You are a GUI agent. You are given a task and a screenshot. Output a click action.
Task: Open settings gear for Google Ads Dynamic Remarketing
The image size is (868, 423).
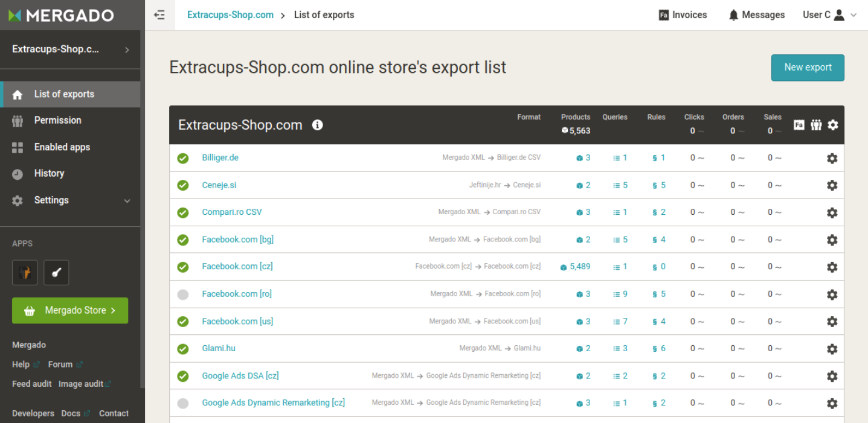[x=832, y=403]
